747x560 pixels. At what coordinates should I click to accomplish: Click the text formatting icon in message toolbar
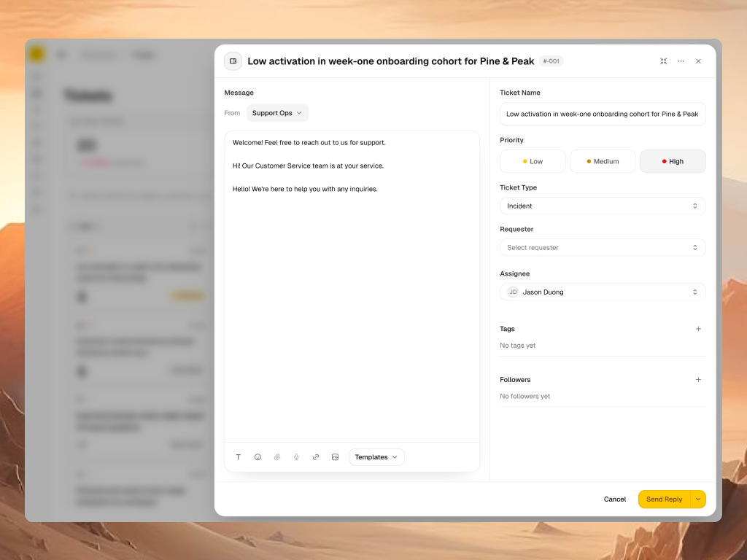(x=239, y=457)
